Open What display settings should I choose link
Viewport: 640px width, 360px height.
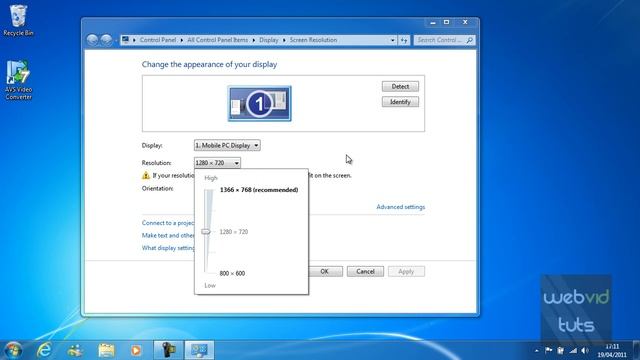(x=168, y=248)
